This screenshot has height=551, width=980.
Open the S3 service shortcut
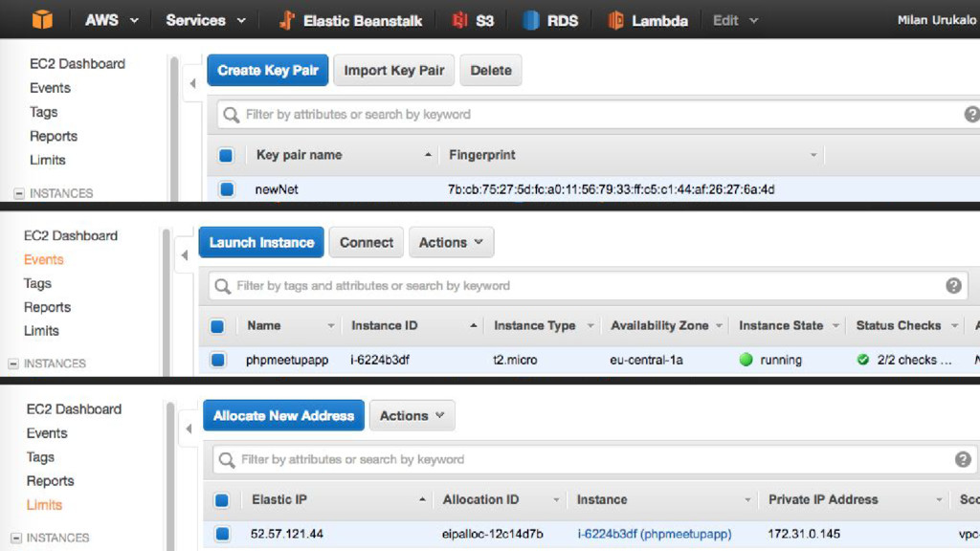tap(473, 21)
